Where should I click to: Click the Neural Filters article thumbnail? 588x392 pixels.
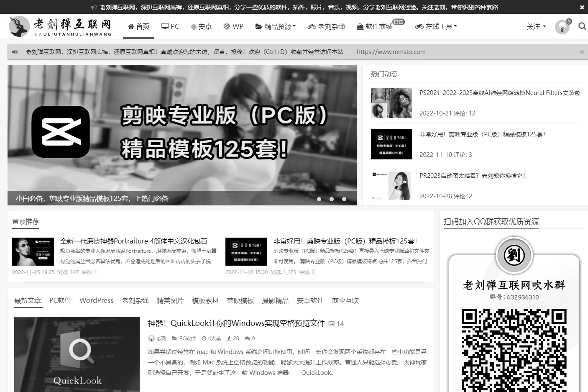pyautogui.click(x=391, y=103)
